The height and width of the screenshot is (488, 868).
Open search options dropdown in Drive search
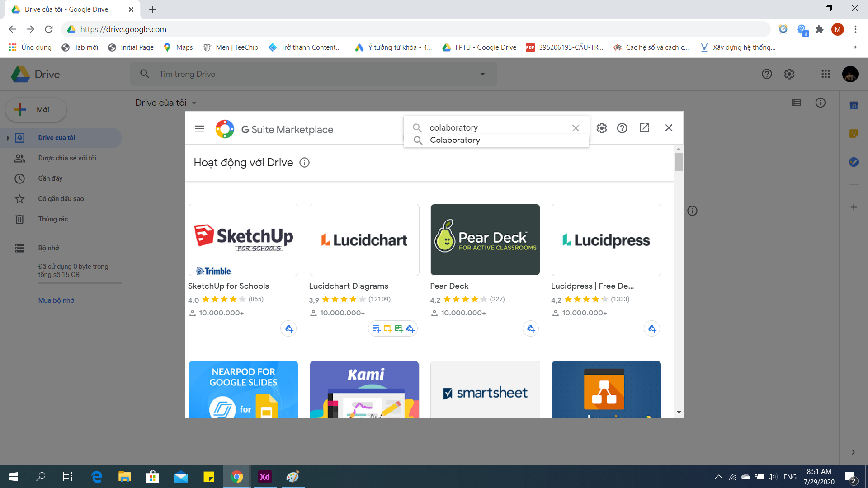[482, 74]
